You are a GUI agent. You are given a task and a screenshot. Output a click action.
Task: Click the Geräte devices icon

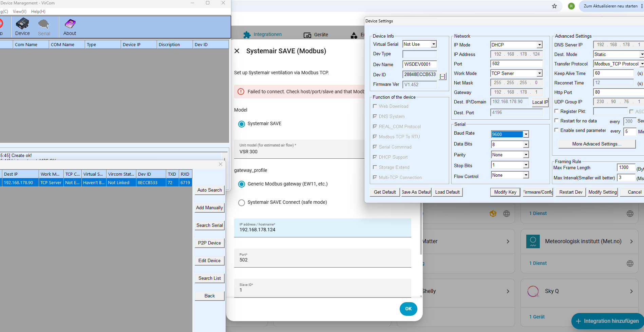[307, 35]
